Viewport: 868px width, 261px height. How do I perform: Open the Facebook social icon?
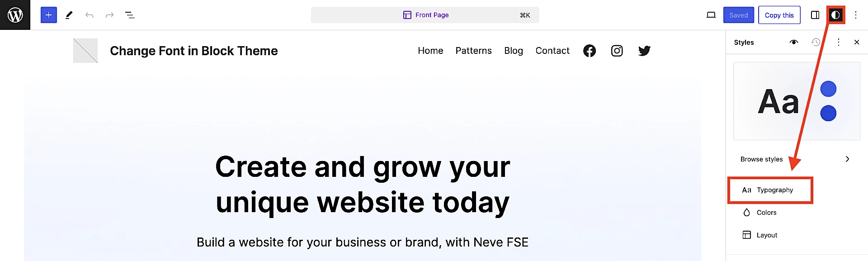point(590,51)
